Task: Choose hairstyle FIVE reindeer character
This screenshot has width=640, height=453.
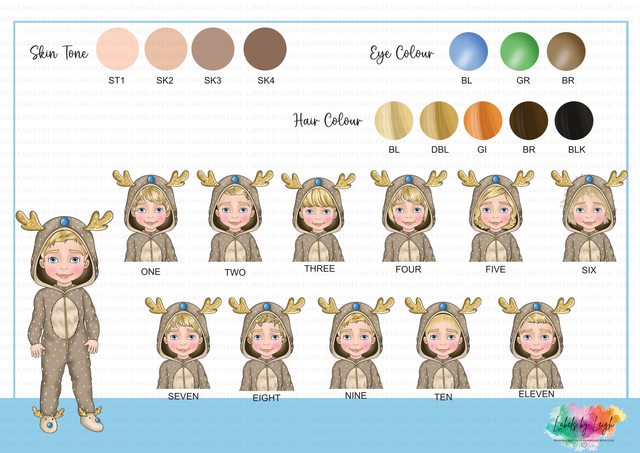Action: click(x=496, y=217)
